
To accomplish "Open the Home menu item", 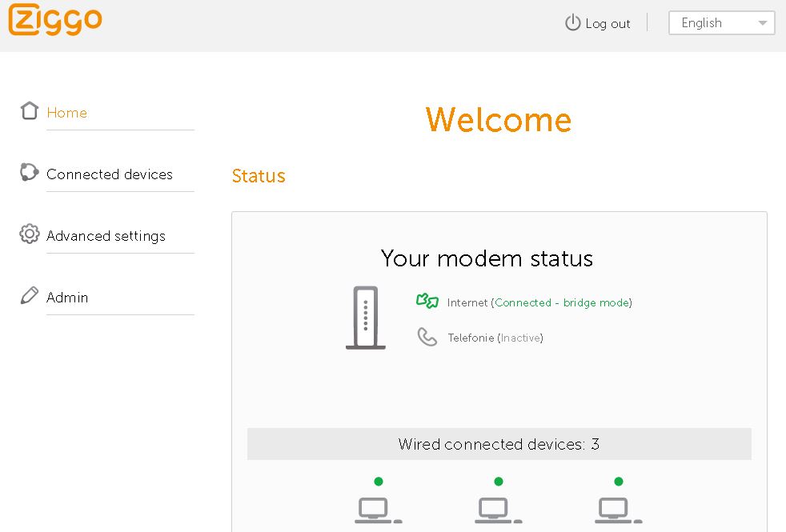I will [67, 113].
